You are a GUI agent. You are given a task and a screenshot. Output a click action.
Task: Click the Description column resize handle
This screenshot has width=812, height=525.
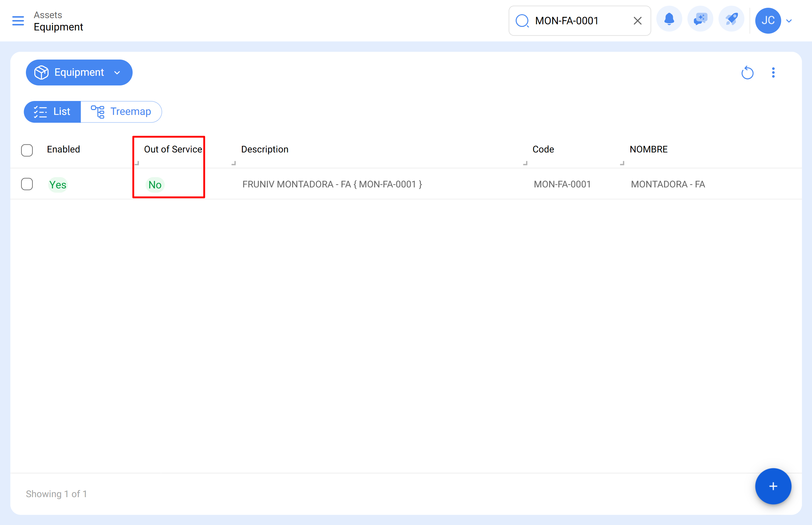pos(234,163)
